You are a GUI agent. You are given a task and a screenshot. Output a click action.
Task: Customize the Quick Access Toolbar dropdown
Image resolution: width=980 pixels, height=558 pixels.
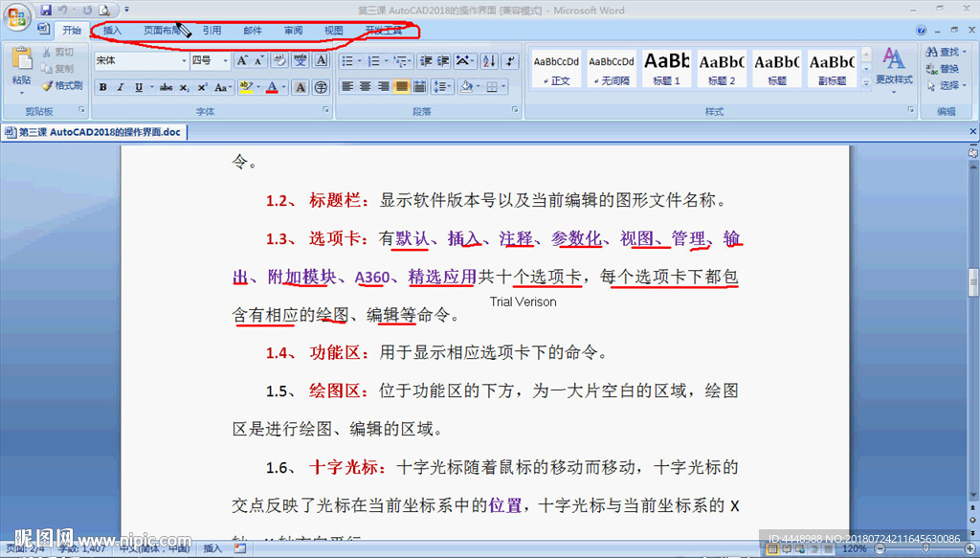(127, 10)
